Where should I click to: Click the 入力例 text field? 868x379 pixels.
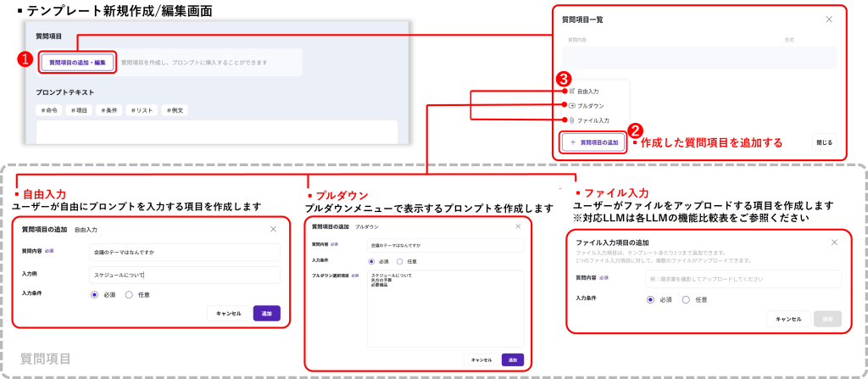pyautogui.click(x=184, y=275)
